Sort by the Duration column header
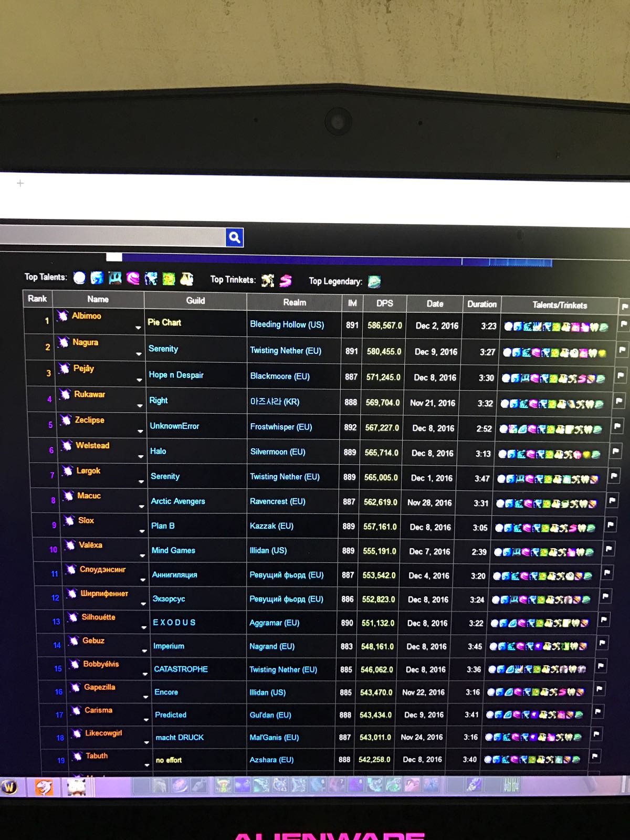 click(482, 304)
